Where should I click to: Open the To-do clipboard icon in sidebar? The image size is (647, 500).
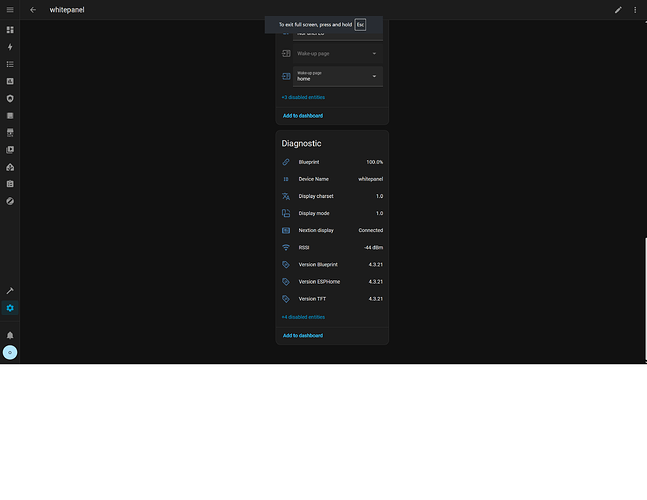[10, 184]
